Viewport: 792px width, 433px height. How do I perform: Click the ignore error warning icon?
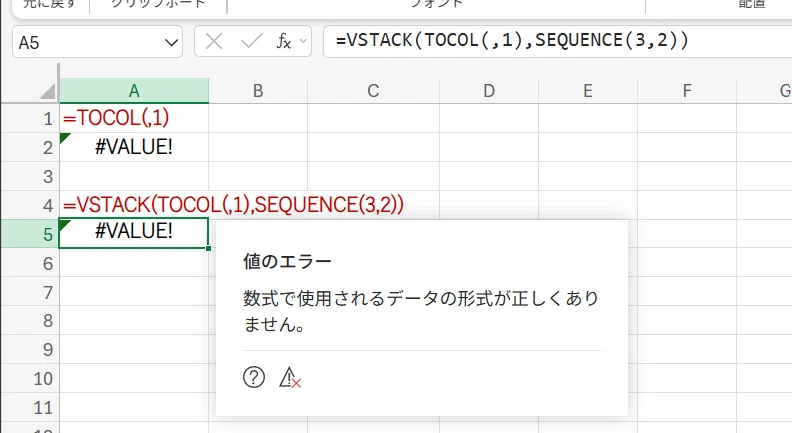290,377
